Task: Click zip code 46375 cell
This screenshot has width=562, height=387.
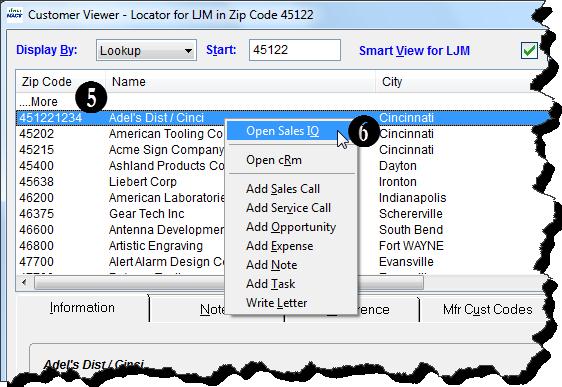Action: tap(37, 214)
